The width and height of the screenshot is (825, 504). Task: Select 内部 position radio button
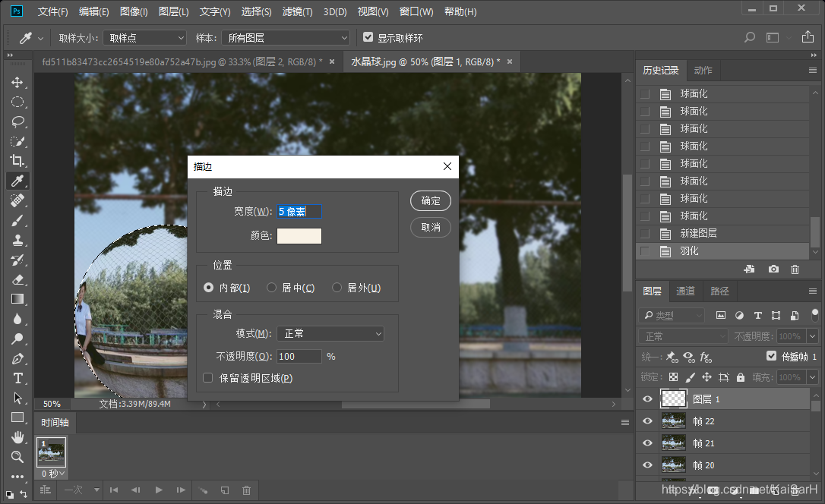(x=209, y=288)
